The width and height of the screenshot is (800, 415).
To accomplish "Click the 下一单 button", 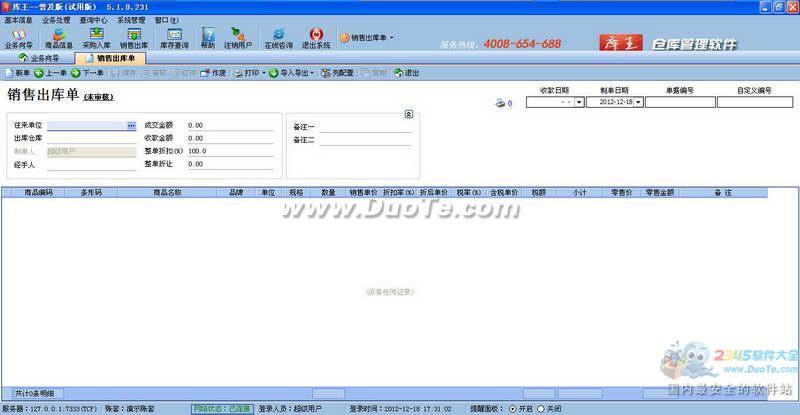I will point(88,73).
